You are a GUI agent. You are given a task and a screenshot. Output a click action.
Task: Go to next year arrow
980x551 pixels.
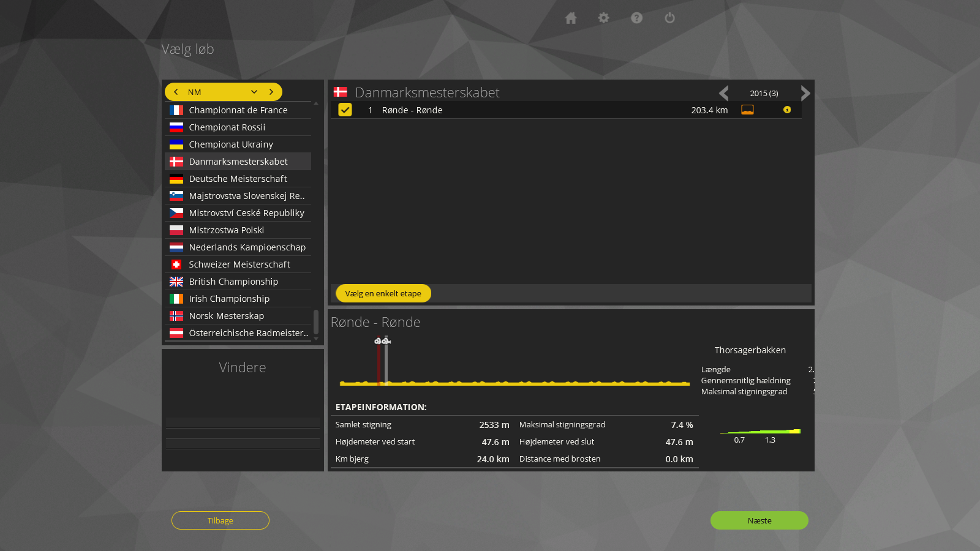(805, 93)
